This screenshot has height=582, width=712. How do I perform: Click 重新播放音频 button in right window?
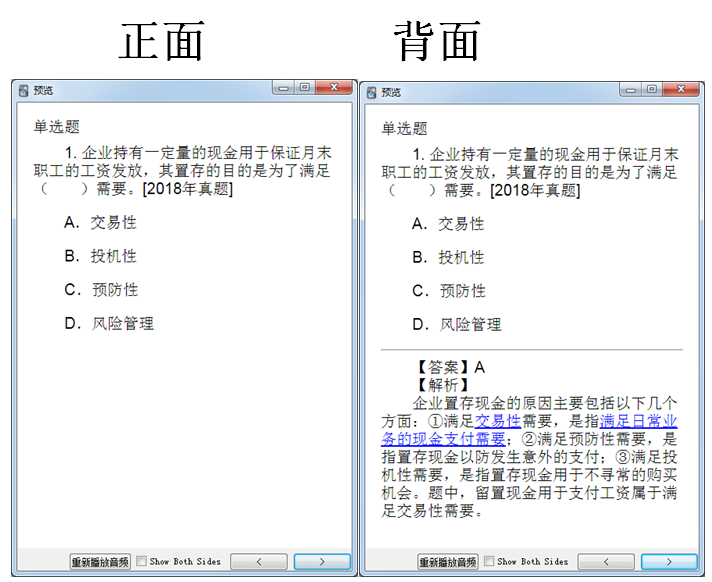(447, 562)
